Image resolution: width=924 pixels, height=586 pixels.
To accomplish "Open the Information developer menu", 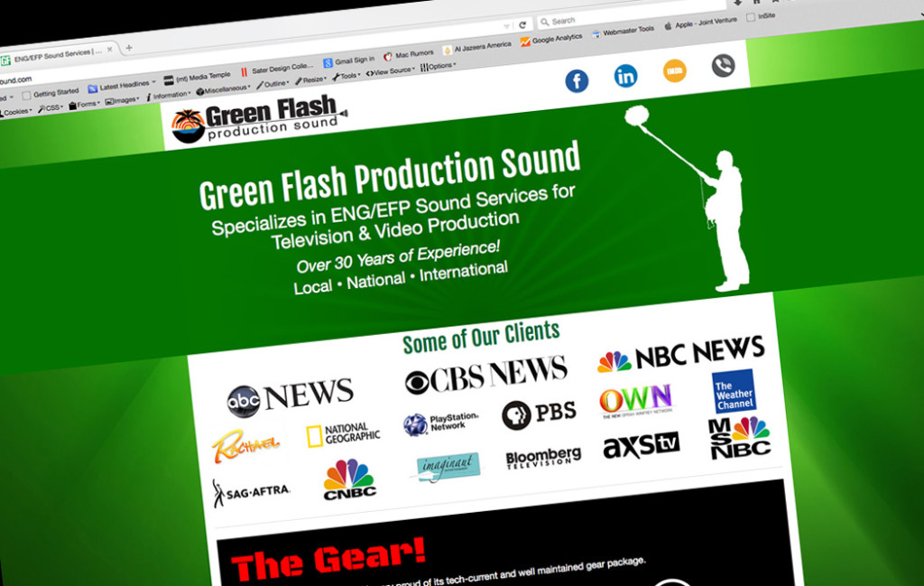I will (168, 96).
